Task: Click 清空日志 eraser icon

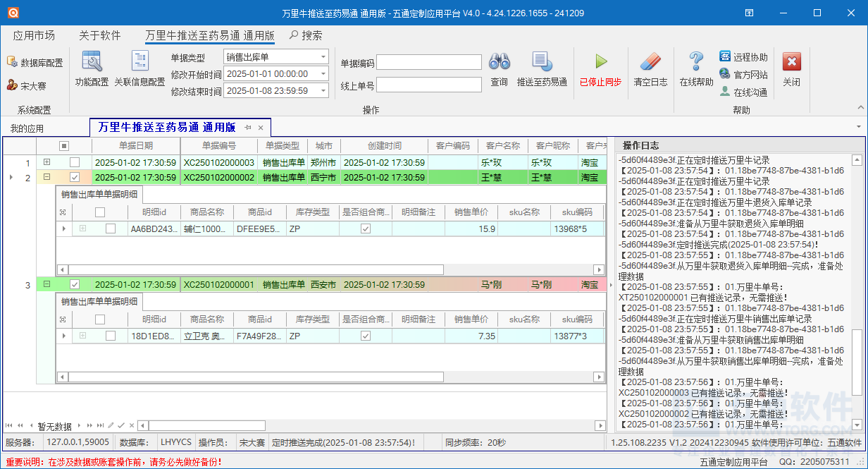Action: 650,61
